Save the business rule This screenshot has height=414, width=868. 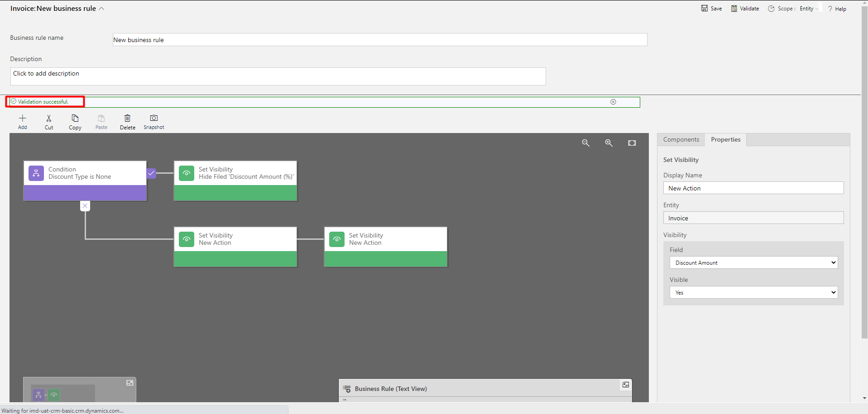[x=711, y=8]
